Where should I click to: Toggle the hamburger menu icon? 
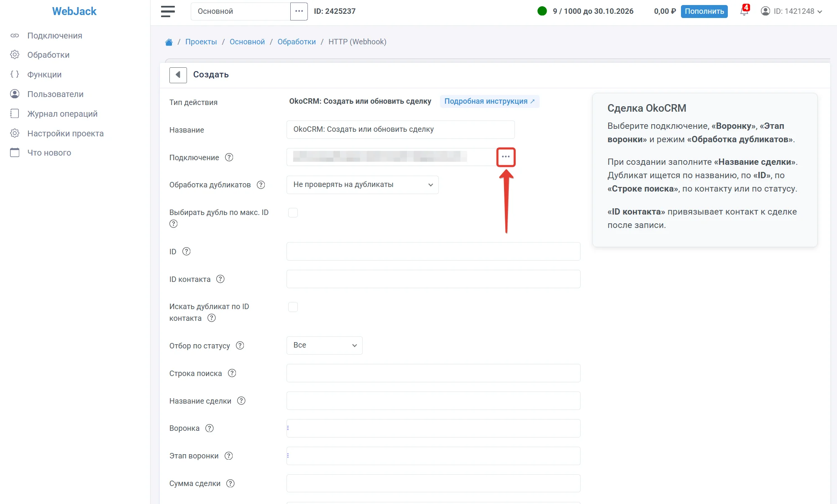click(168, 11)
